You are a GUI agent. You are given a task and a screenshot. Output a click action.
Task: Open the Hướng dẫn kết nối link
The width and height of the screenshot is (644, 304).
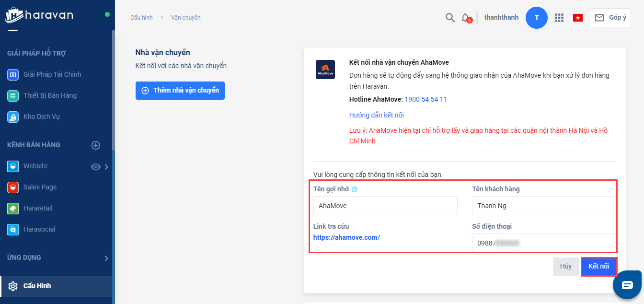tap(377, 115)
